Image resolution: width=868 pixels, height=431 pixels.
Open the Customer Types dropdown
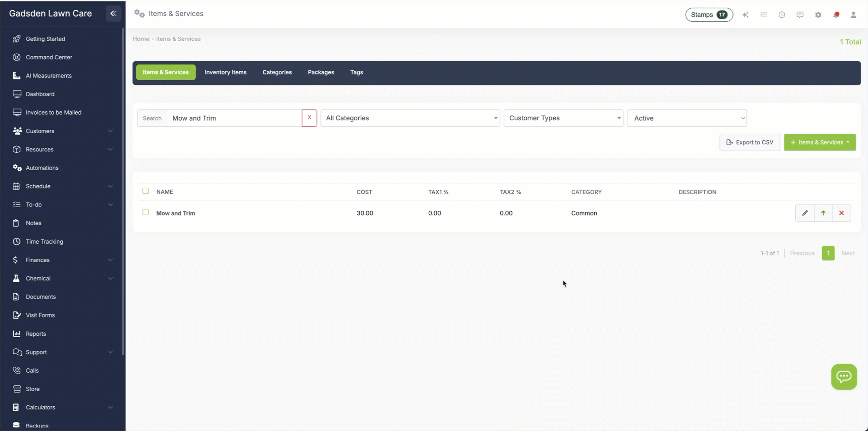tap(563, 118)
